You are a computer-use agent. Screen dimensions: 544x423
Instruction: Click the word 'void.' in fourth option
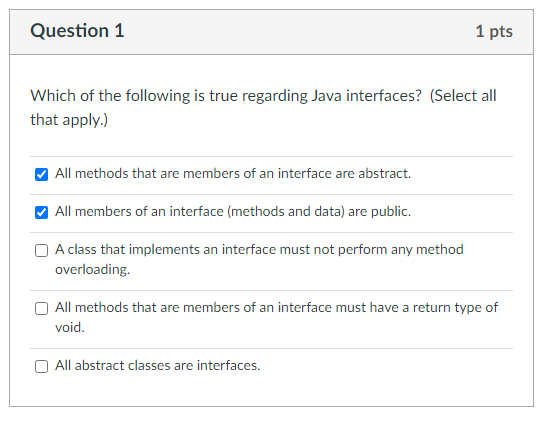(70, 327)
